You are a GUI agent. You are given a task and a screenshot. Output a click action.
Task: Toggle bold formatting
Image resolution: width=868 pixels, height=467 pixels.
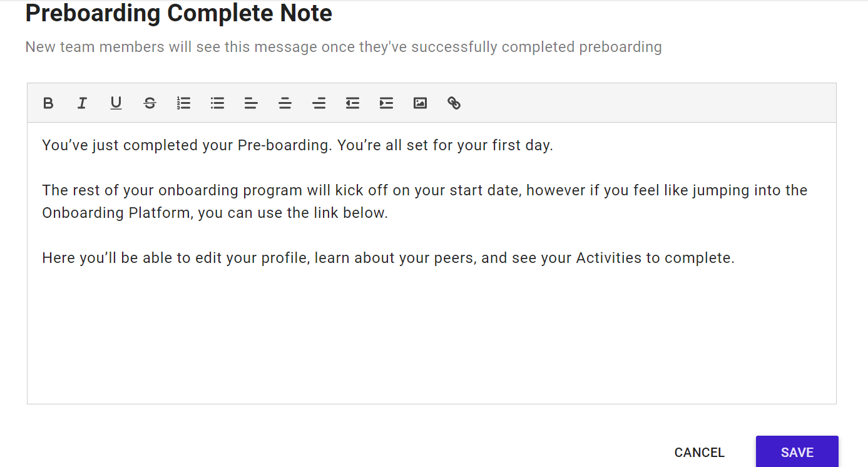(48, 103)
